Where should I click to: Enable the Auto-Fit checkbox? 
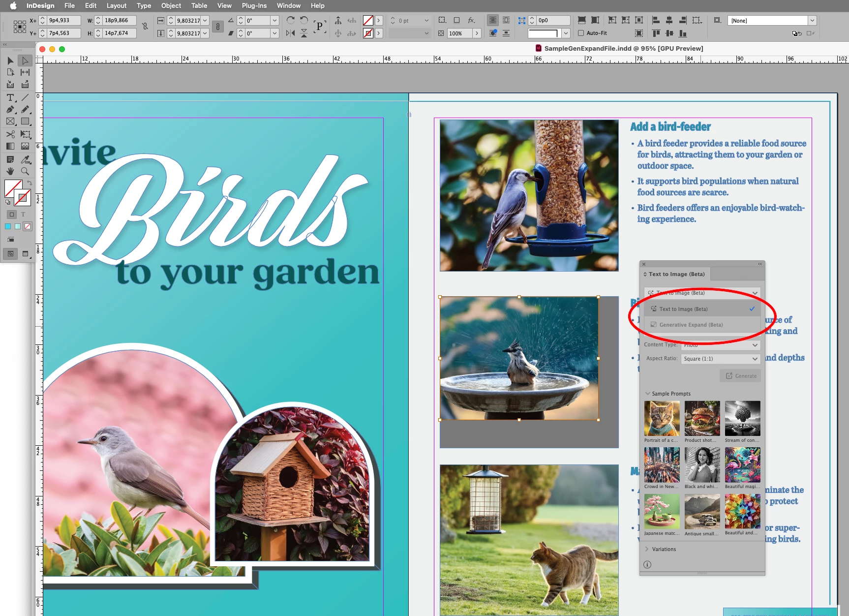pyautogui.click(x=581, y=33)
